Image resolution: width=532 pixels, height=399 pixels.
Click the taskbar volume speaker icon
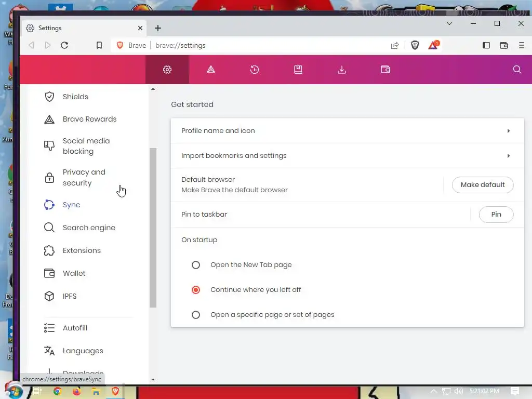click(458, 391)
